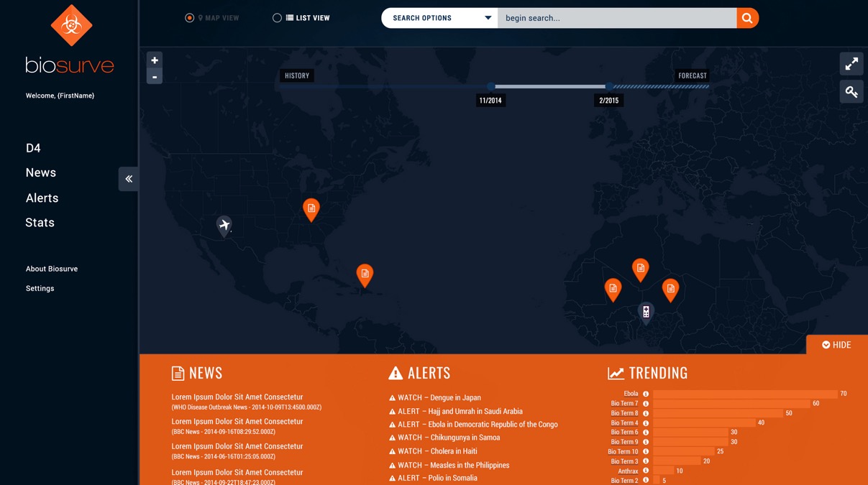Click the Welcome, {FirstName} text
Screen dimensions: 868x485
pyautogui.click(x=60, y=96)
